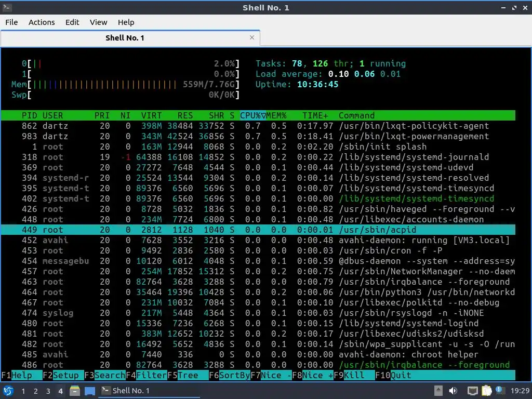Select the dbus-daemon process row
Screen dimensions: 532x399
pos(258,261)
